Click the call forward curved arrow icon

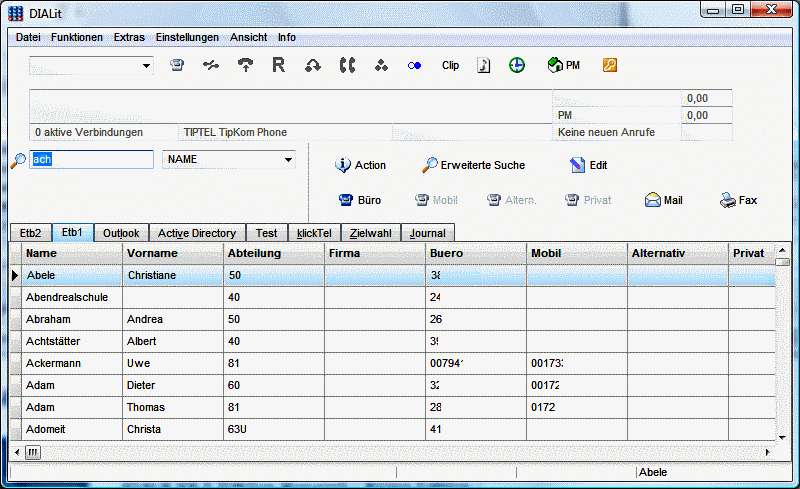[313, 65]
